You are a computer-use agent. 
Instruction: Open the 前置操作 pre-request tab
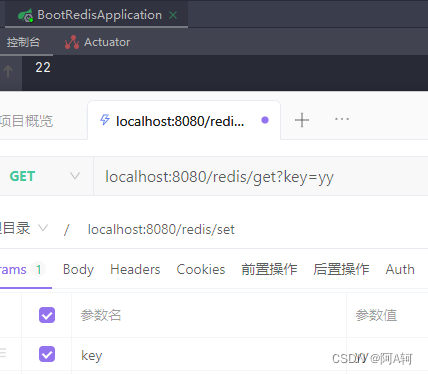269,269
